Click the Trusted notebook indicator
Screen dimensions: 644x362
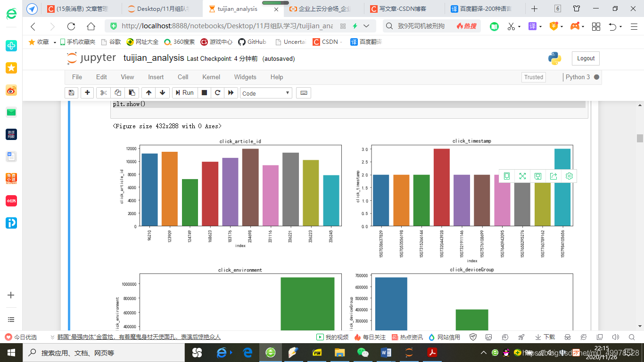tap(534, 77)
